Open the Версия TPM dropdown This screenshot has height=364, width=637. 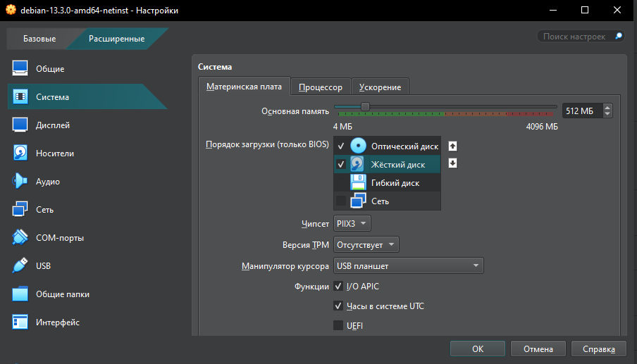[x=366, y=245]
